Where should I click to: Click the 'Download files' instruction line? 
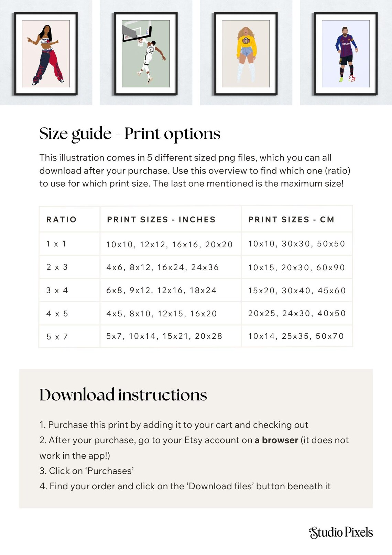(x=185, y=486)
